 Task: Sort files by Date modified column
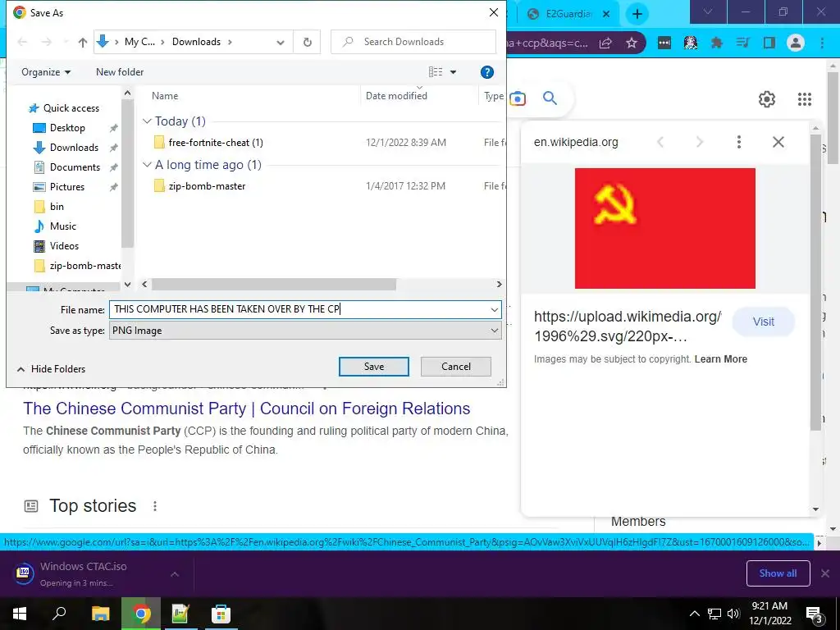pyautogui.click(x=396, y=96)
